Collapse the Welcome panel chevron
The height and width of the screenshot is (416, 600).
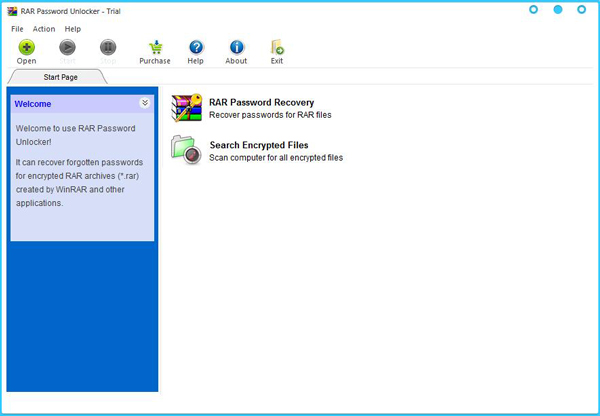click(145, 103)
